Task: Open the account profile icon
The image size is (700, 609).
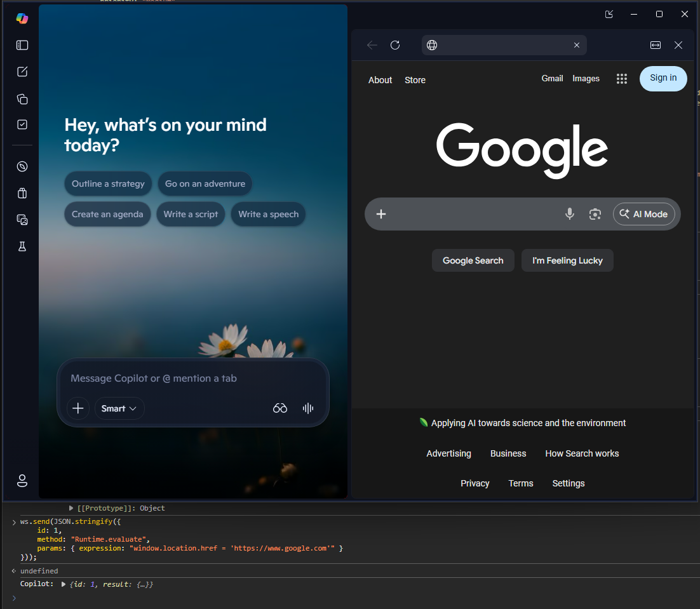Action: click(22, 481)
